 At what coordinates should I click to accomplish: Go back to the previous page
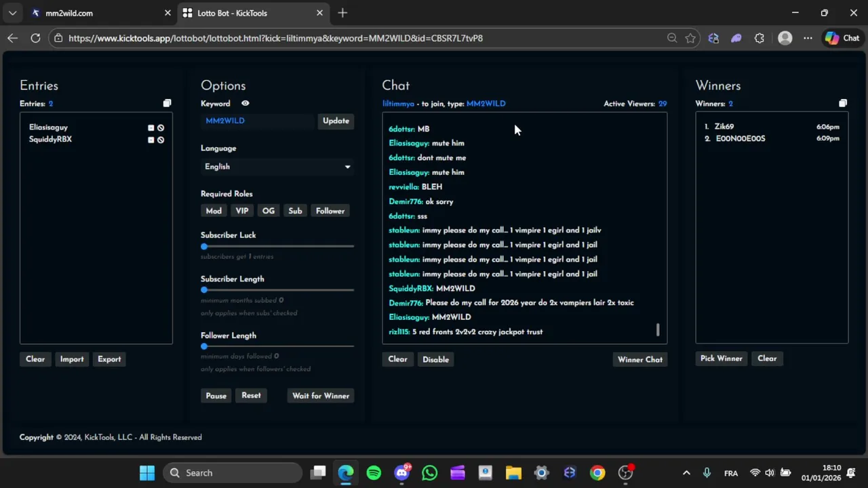(12, 38)
